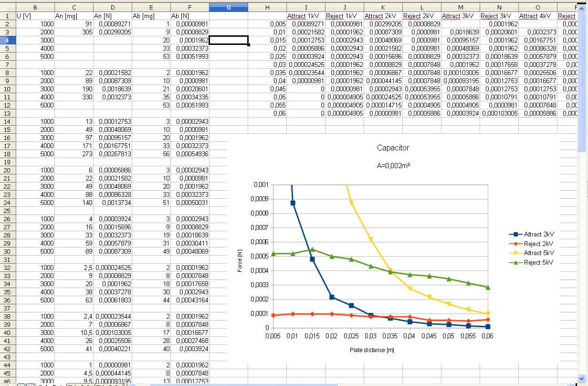Select the row 25 header
Image resolution: width=588 pixels, height=386 pixels.
(x=8, y=210)
